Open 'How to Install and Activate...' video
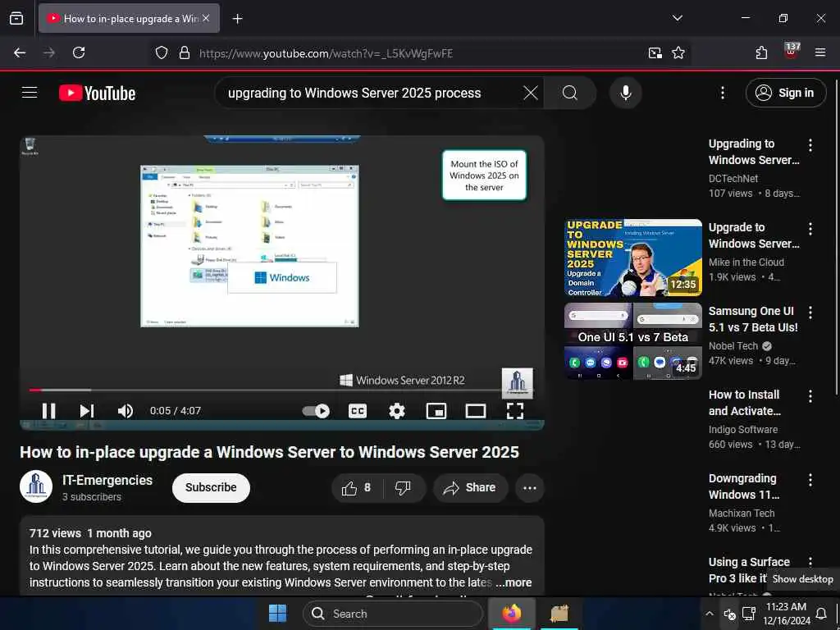The width and height of the screenshot is (840, 630). (745, 403)
